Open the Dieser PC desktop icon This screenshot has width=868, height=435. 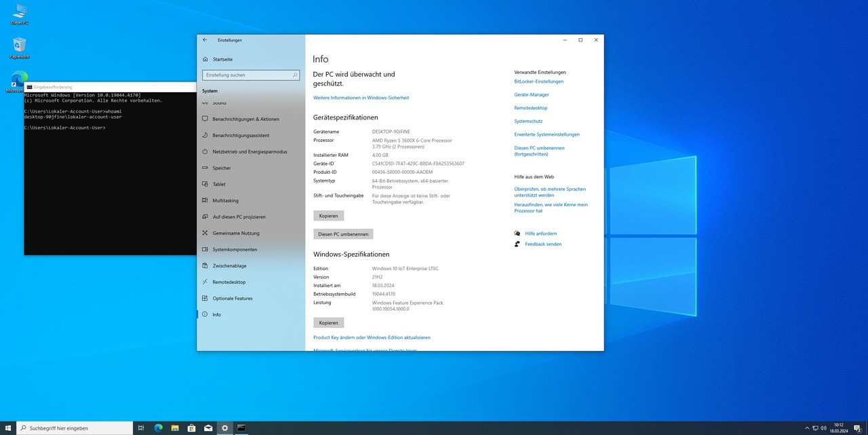[20, 14]
